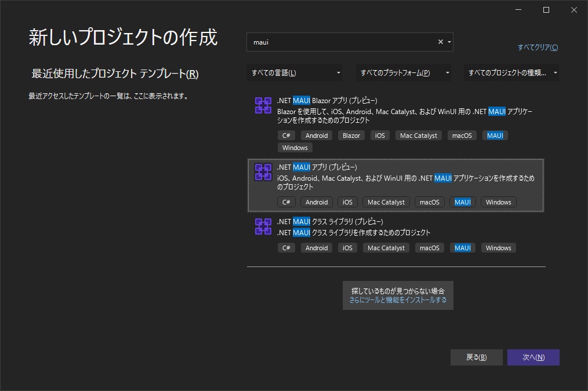Click the .NET MAUI Blazor app template icon
Image resolution: width=588 pixels, height=391 pixels.
pyautogui.click(x=263, y=105)
